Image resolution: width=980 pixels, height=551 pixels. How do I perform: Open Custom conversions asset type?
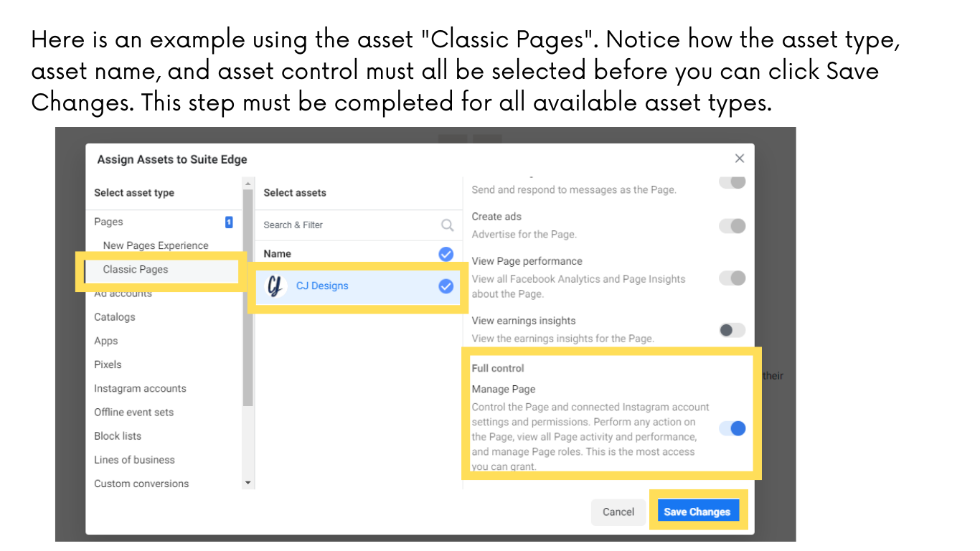[141, 484]
